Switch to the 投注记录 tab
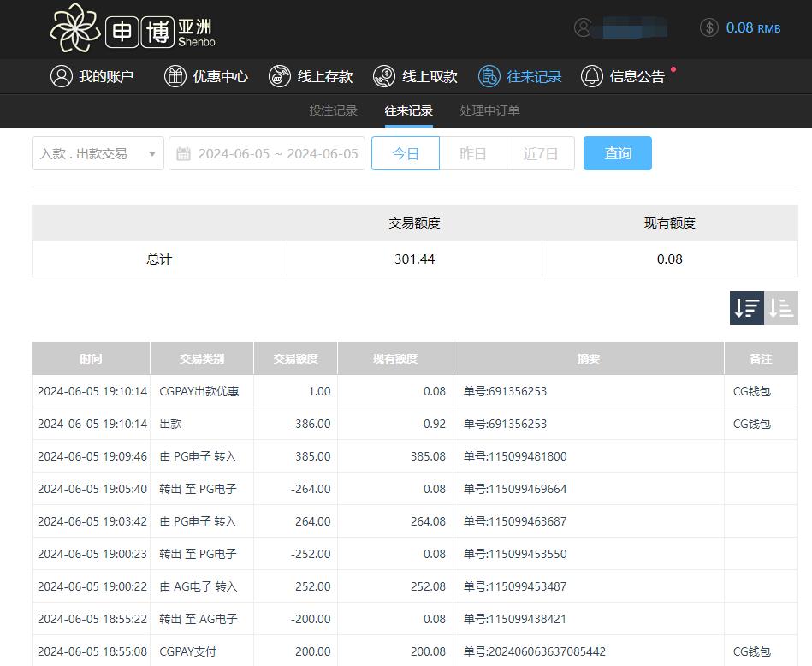 pos(334,110)
